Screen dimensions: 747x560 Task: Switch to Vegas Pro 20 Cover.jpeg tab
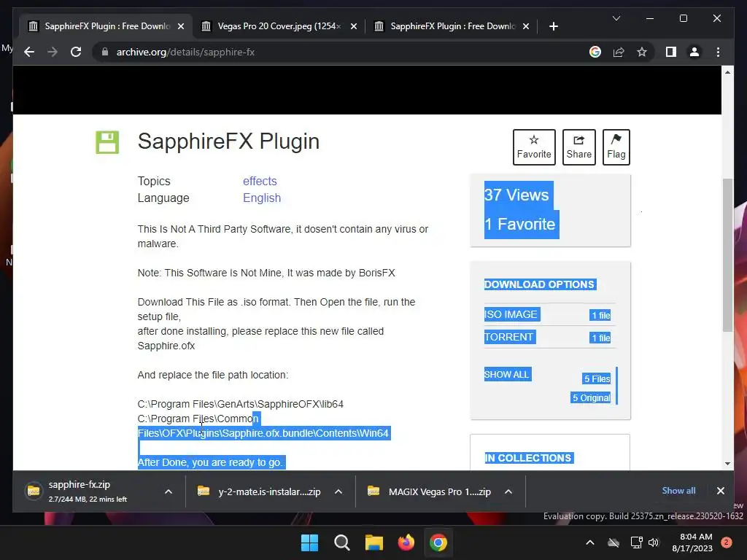tap(279, 26)
